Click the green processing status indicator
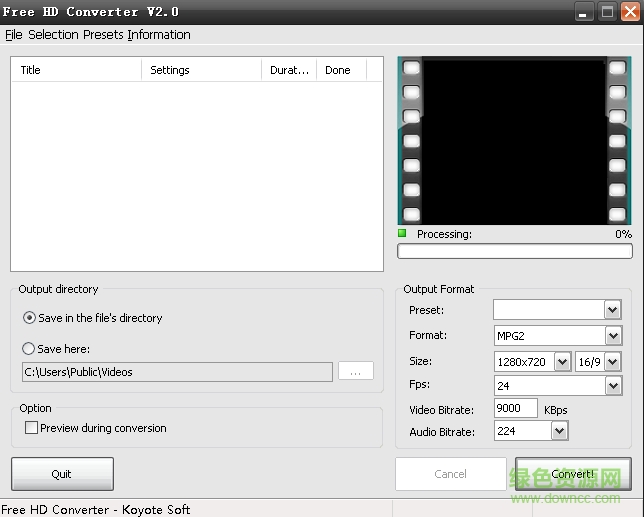The height and width of the screenshot is (517, 644). coord(402,233)
